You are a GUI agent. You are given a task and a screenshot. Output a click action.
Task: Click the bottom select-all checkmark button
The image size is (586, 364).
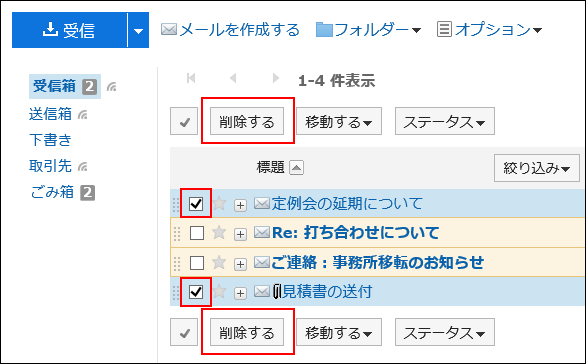pyautogui.click(x=184, y=332)
